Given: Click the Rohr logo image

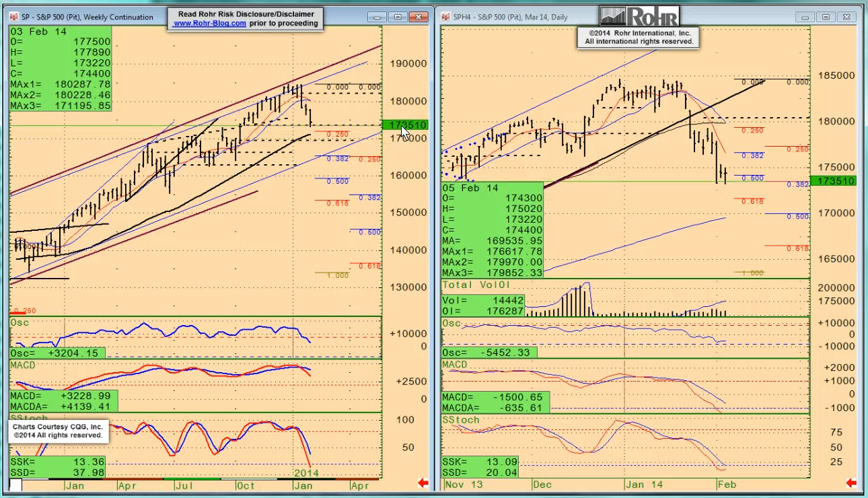Looking at the screenshot, I should (x=638, y=16).
